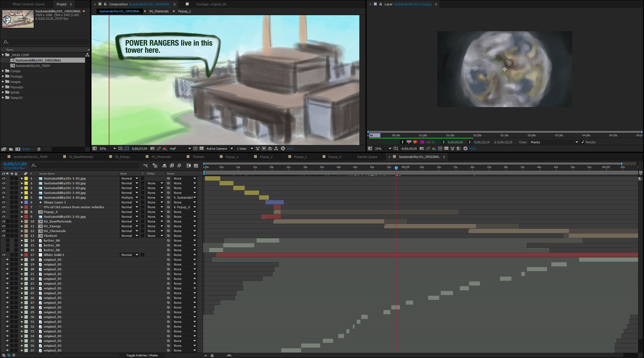This screenshot has width=644, height=358.
Task: Click the timeline zoom slider handle
Action: click(x=212, y=355)
